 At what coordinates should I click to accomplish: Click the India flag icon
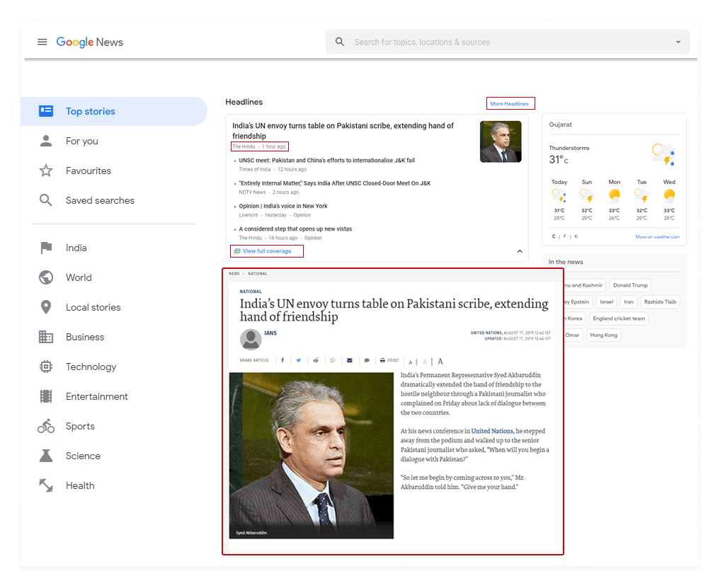click(46, 248)
